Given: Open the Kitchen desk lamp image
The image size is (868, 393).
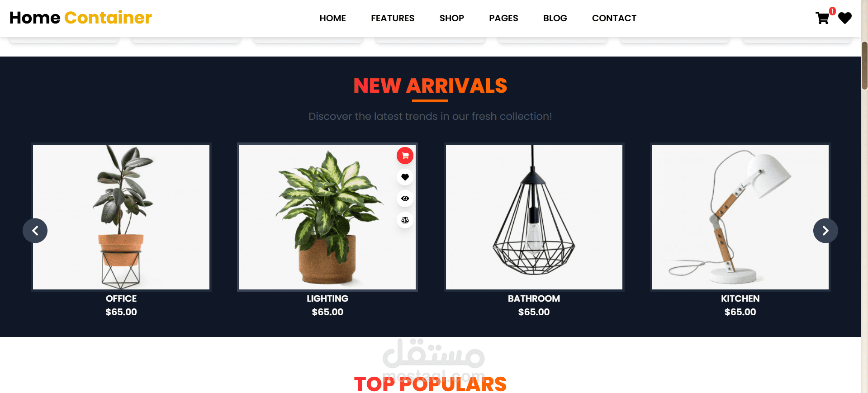Looking at the screenshot, I should point(740,217).
